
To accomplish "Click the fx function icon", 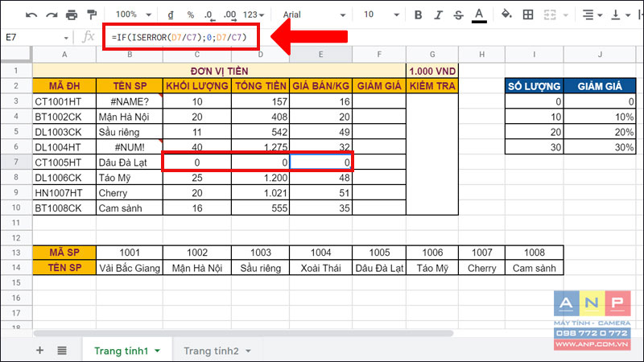I will (89, 37).
